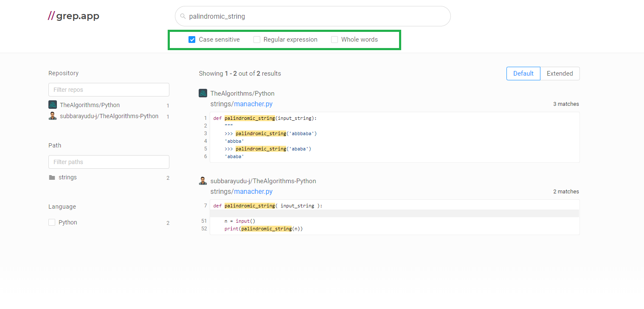Click subbarayudu-j avatar in second result
The height and width of the screenshot is (309, 644).
point(203,181)
